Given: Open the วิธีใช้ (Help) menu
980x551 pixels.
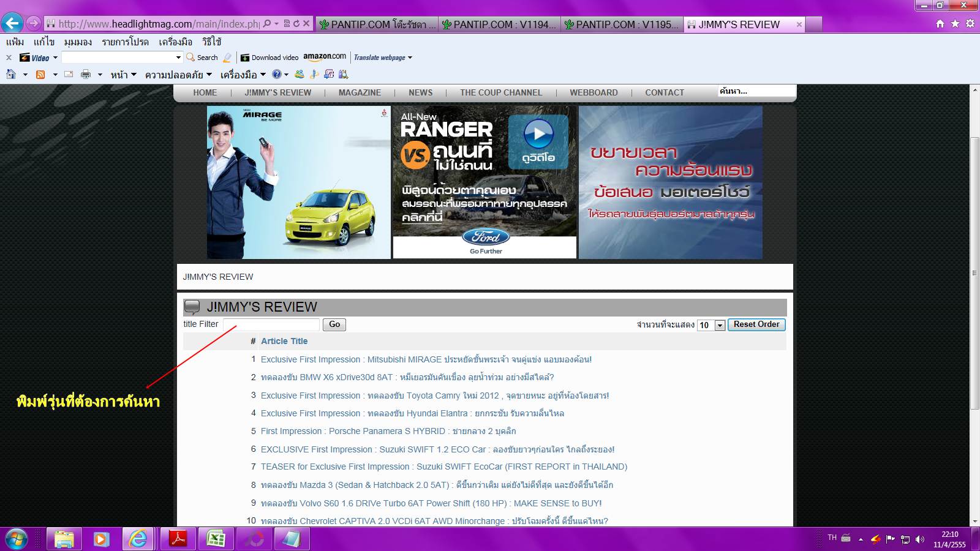Looking at the screenshot, I should tap(212, 42).
